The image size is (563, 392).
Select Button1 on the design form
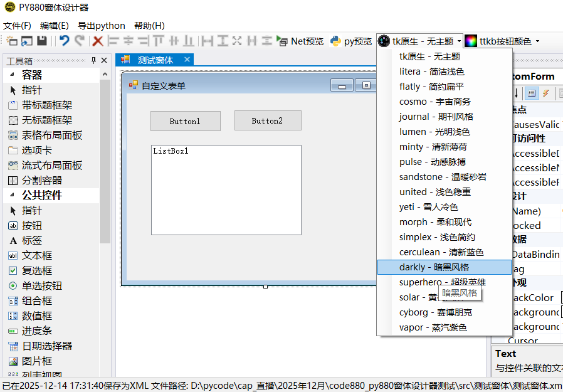185,121
